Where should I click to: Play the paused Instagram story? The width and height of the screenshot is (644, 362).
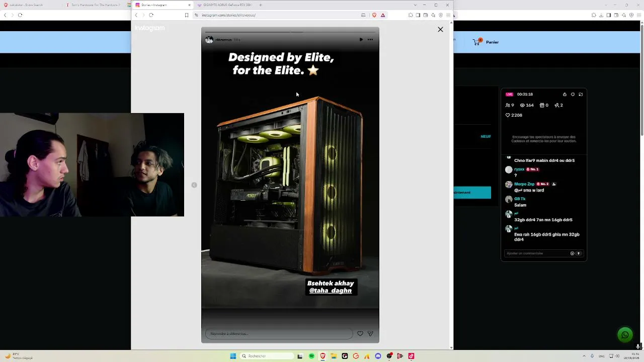361,40
